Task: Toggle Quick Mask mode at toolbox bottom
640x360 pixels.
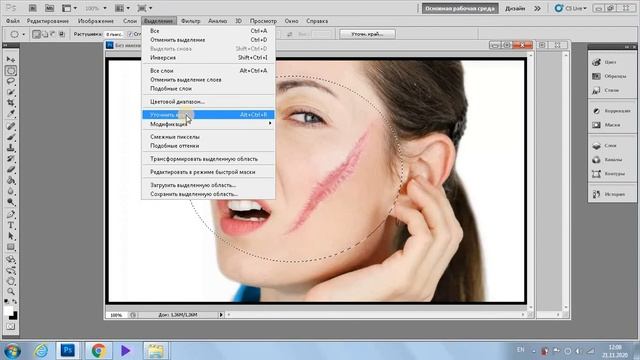Action: click(x=11, y=327)
